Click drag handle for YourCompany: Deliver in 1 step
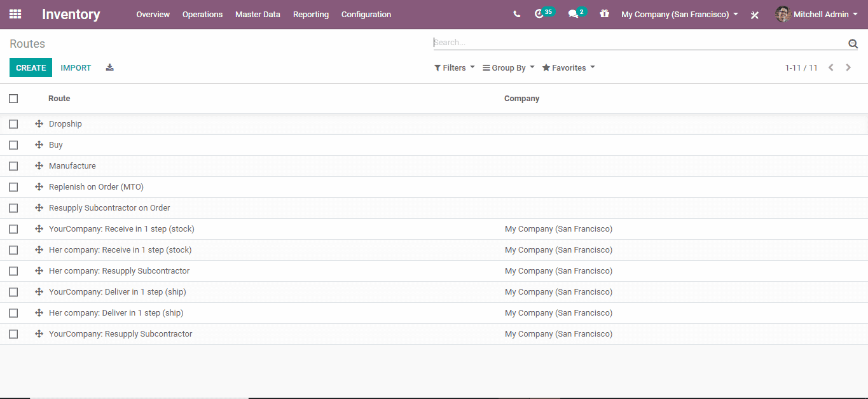 tap(39, 292)
